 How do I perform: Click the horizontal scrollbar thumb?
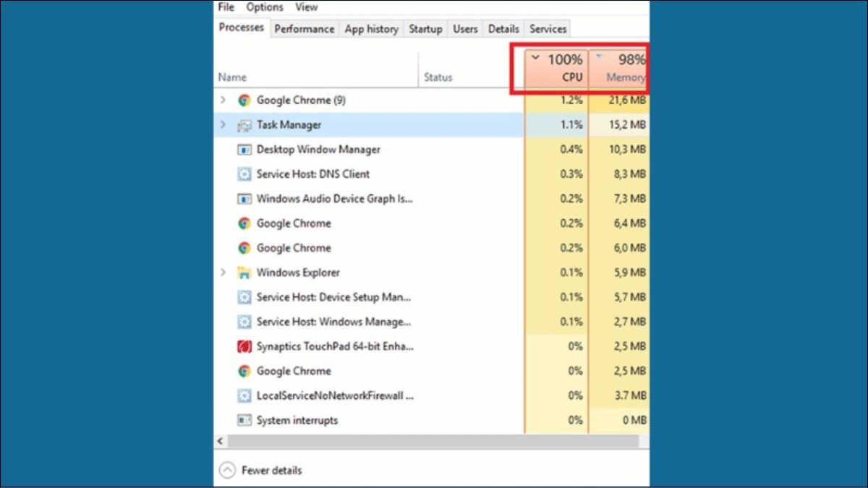(433, 440)
